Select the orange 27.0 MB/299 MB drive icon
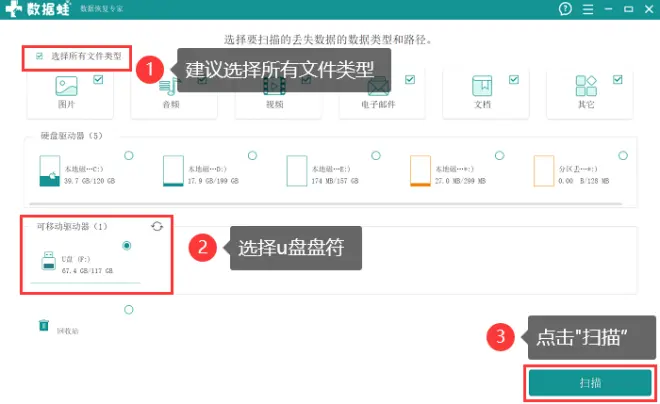The height and width of the screenshot is (404, 660). pyautogui.click(x=420, y=171)
